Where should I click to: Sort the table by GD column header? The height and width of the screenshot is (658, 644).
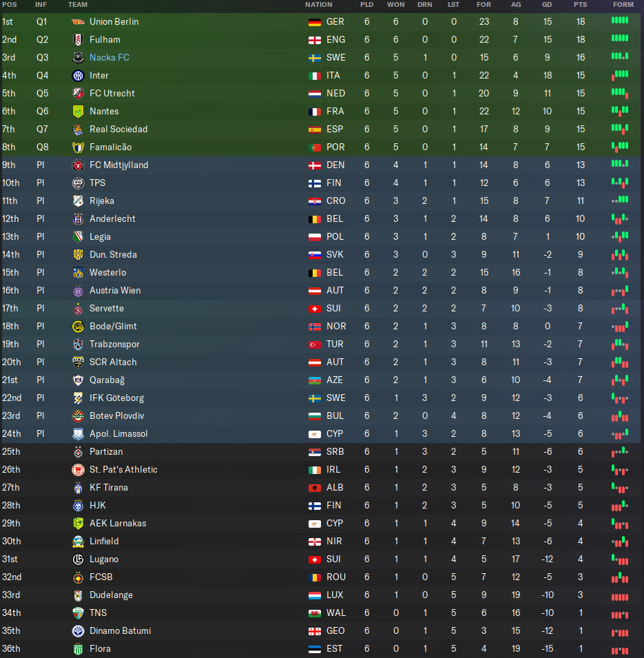click(x=547, y=5)
